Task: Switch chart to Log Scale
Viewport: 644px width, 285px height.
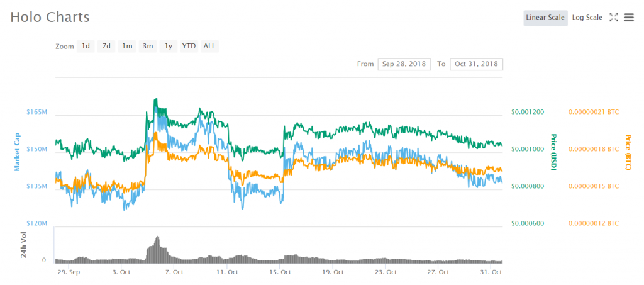Action: [587, 18]
